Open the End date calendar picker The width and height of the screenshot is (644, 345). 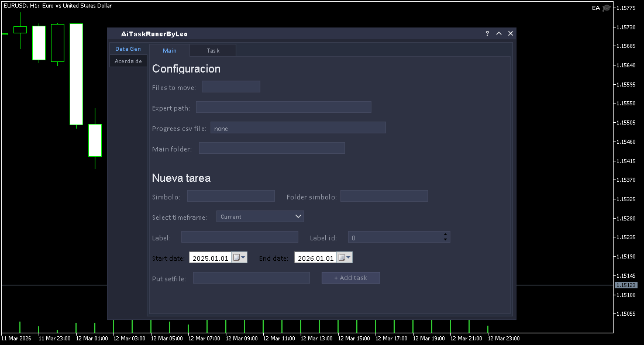pyautogui.click(x=345, y=258)
